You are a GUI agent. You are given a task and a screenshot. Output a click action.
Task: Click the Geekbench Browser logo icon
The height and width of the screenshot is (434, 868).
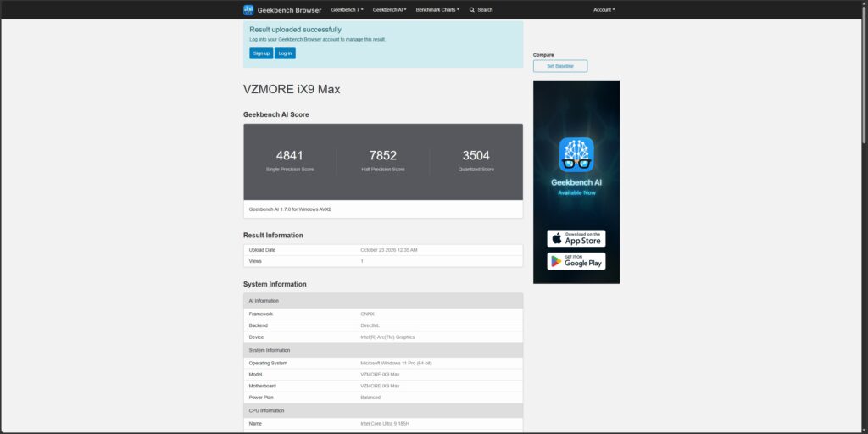click(248, 10)
